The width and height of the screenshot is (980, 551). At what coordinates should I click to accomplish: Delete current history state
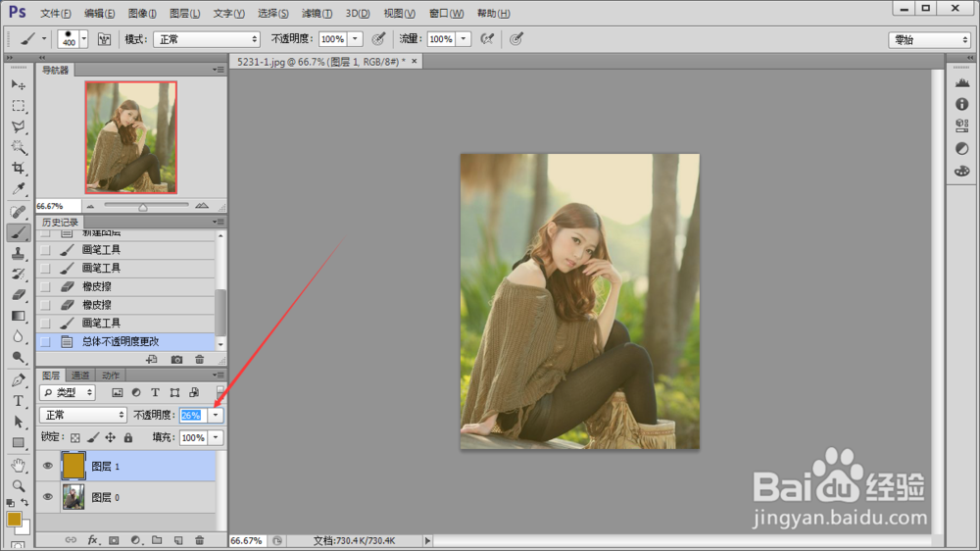tap(199, 360)
